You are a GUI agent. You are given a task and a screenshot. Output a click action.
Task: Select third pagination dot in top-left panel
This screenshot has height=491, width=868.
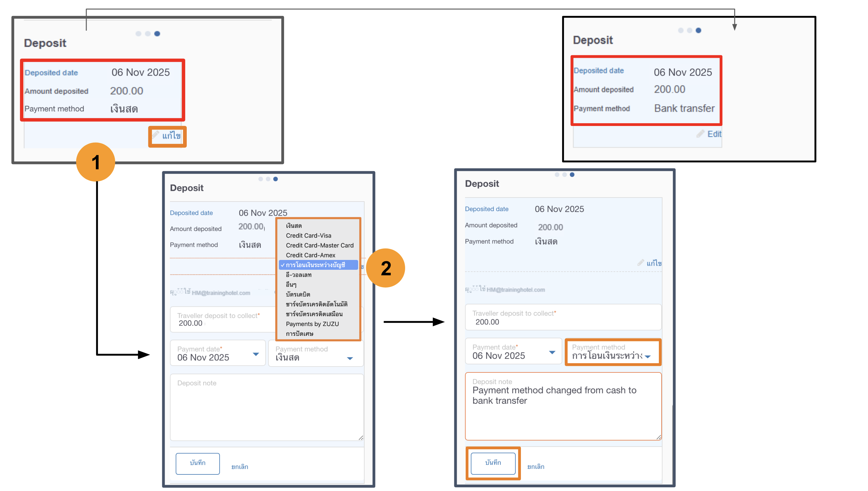click(x=157, y=34)
